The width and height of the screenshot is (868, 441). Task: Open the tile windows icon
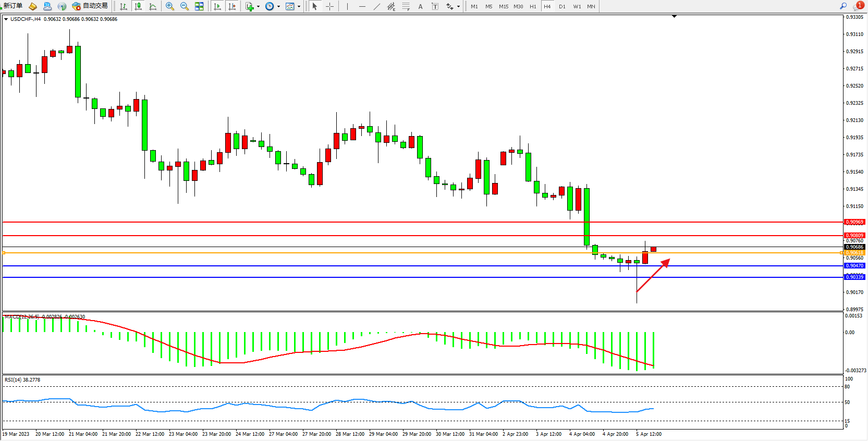199,6
